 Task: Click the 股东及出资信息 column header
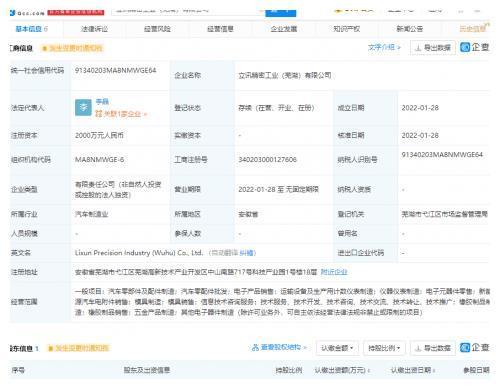(147, 370)
